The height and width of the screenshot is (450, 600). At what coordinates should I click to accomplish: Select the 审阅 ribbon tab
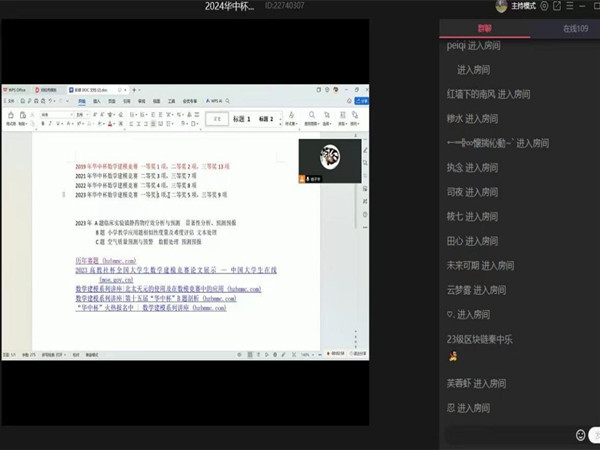tap(142, 101)
